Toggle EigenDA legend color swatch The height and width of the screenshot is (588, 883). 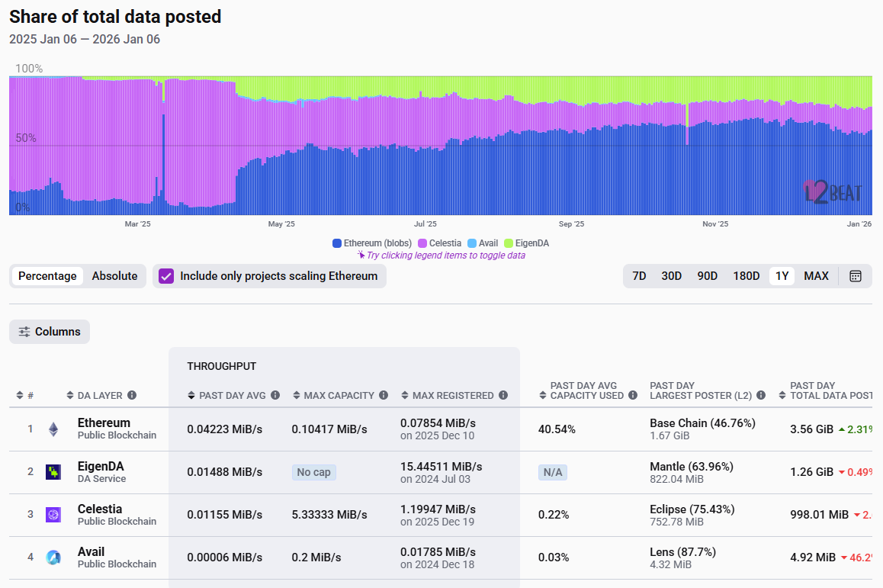[509, 243]
